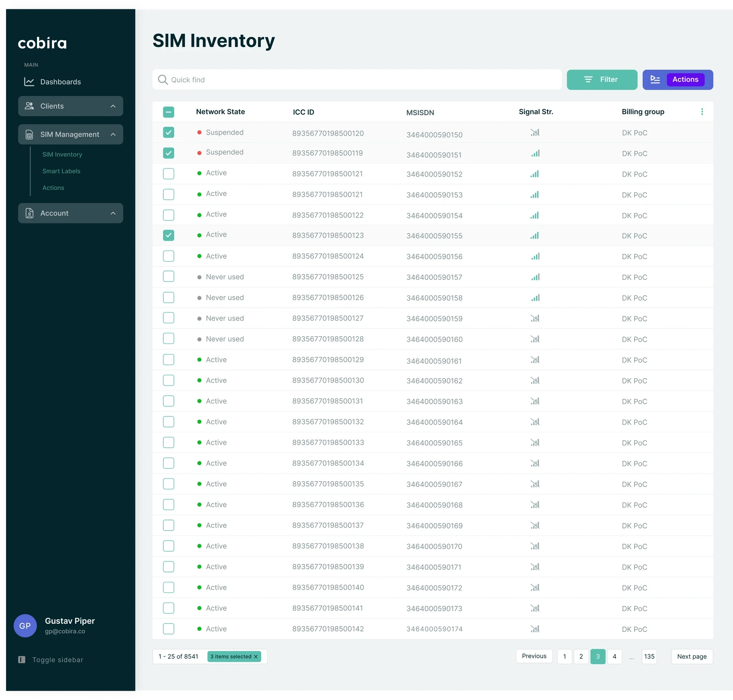Click no-signal icon for MSISDN 3464000590174
Image resolution: width=733 pixels, height=700 pixels.
pyautogui.click(x=535, y=629)
